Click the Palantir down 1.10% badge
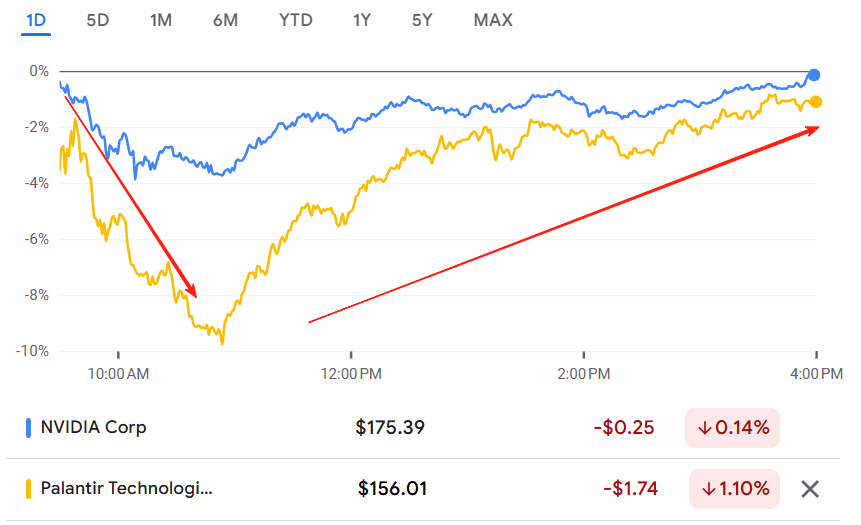Image resolution: width=861 pixels, height=525 pixels. tap(734, 489)
